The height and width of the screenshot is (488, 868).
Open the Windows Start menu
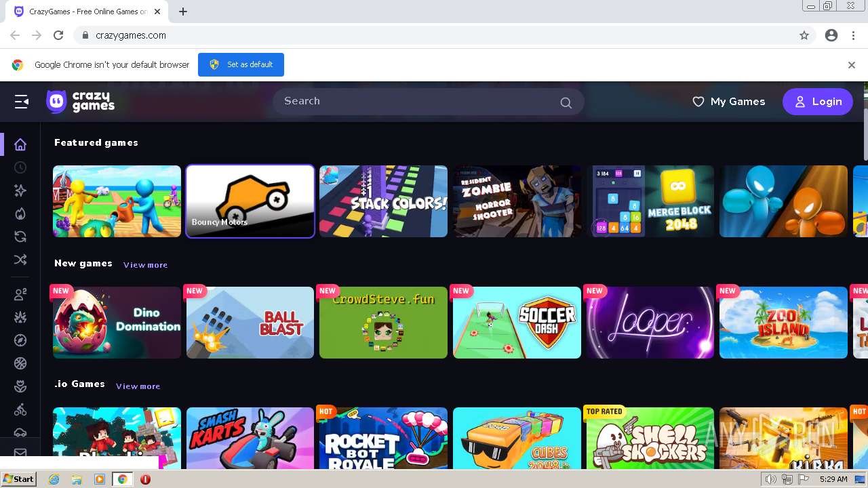[x=18, y=479]
